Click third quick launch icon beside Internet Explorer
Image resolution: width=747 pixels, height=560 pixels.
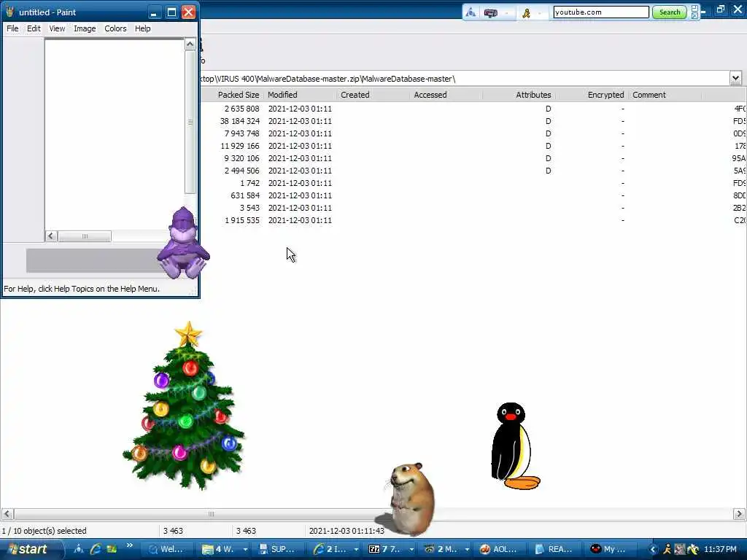click(x=112, y=549)
